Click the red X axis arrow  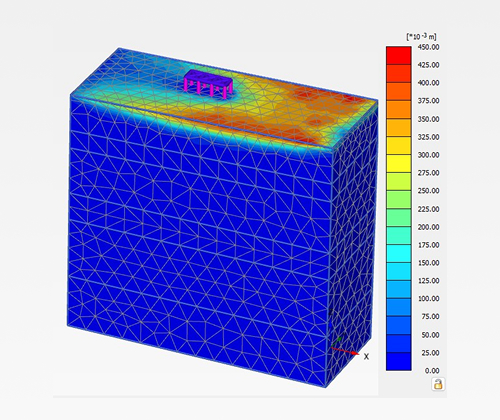345,351
